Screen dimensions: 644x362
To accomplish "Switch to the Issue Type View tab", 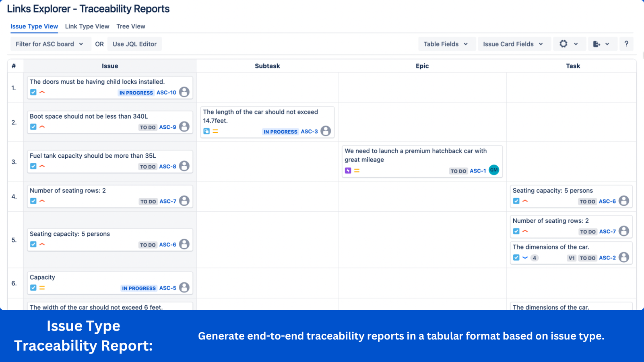I will coord(34,27).
